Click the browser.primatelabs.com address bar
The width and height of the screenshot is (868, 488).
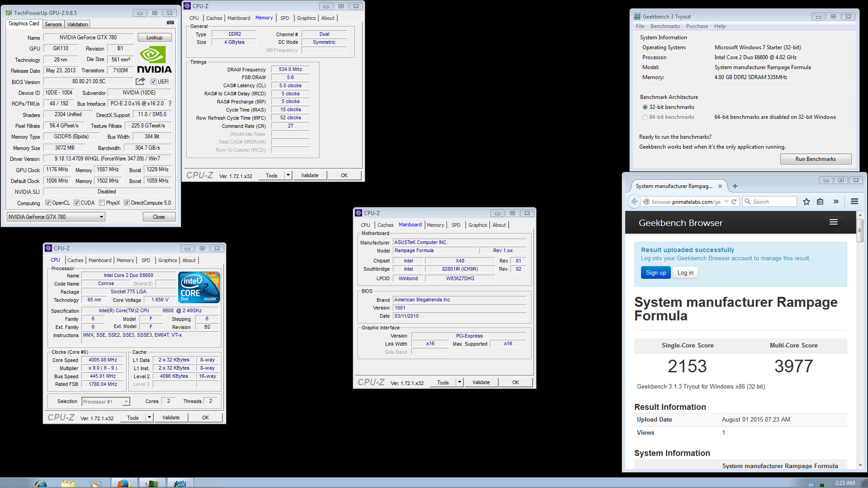coord(686,202)
